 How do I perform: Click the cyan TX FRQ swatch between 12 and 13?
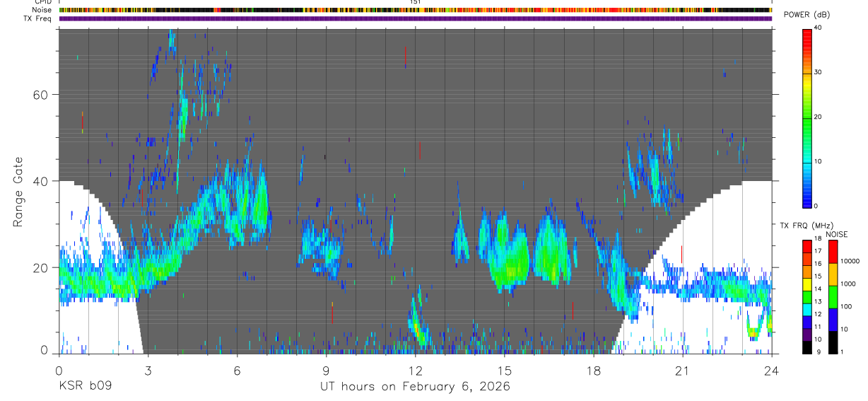click(807, 309)
